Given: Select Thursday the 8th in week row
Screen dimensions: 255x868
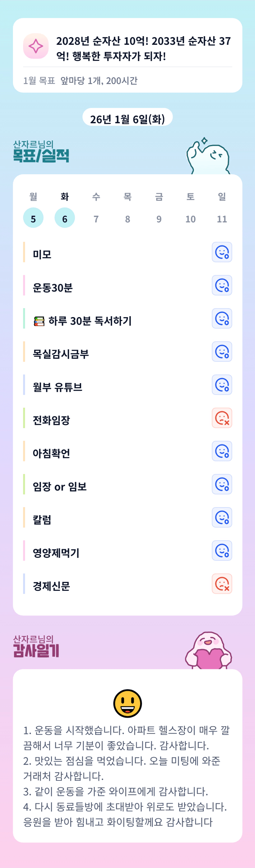Looking at the screenshot, I should [x=127, y=218].
